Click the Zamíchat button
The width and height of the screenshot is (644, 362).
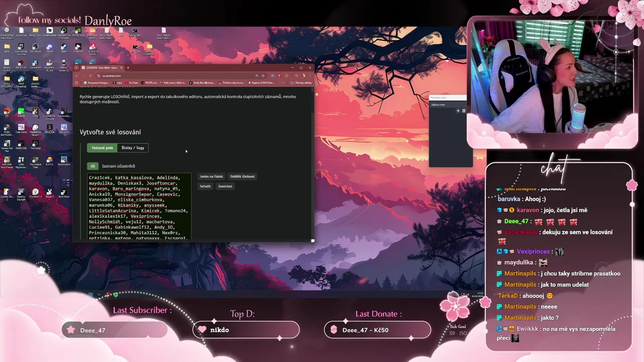click(x=225, y=186)
